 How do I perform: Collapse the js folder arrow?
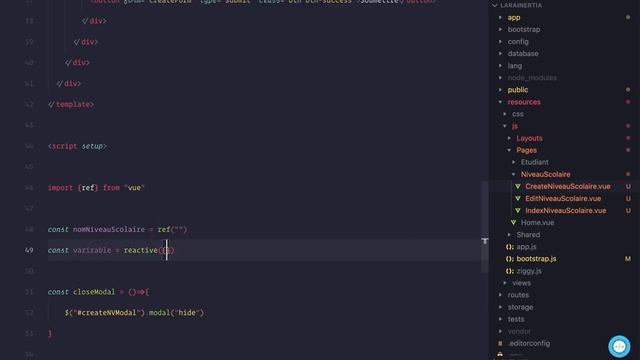(505, 126)
